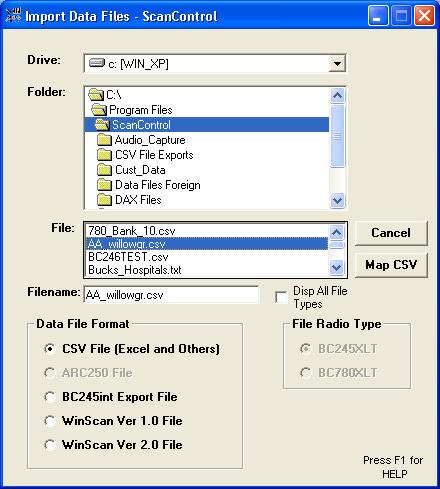
Task: Choose WinScan Ver 2.0 File radio button
Action: tap(50, 445)
